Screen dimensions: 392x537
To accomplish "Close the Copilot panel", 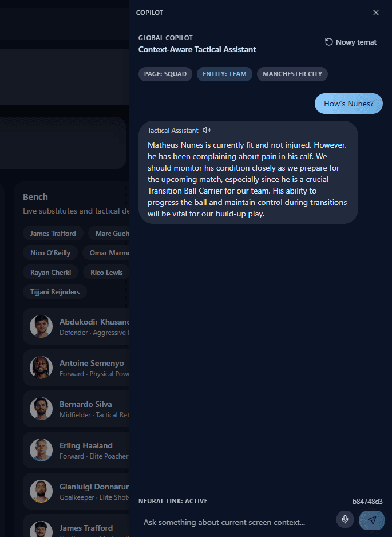I will [x=375, y=13].
